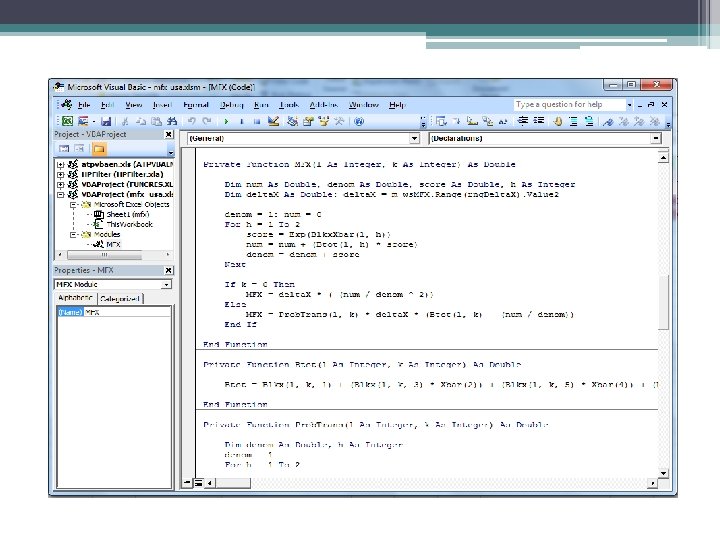Open the (General) object dropdown
Image resolution: width=720 pixels, height=540 pixels.
pyautogui.click(x=414, y=138)
